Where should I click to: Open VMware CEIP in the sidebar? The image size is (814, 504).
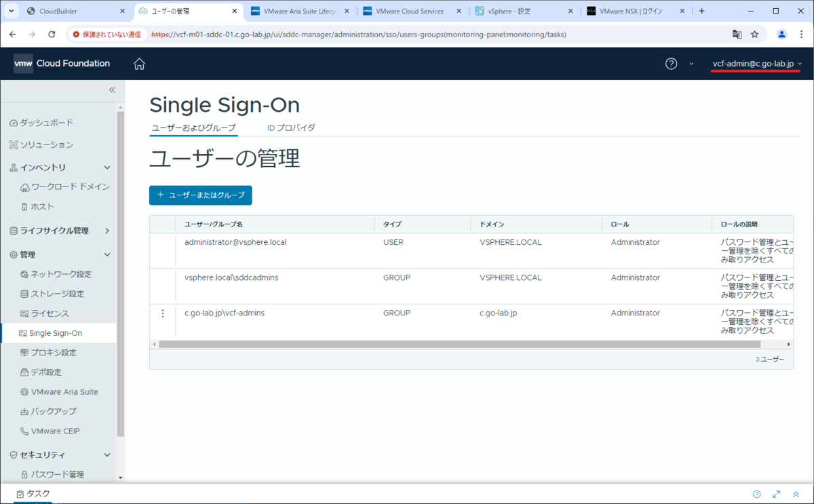[51, 431]
